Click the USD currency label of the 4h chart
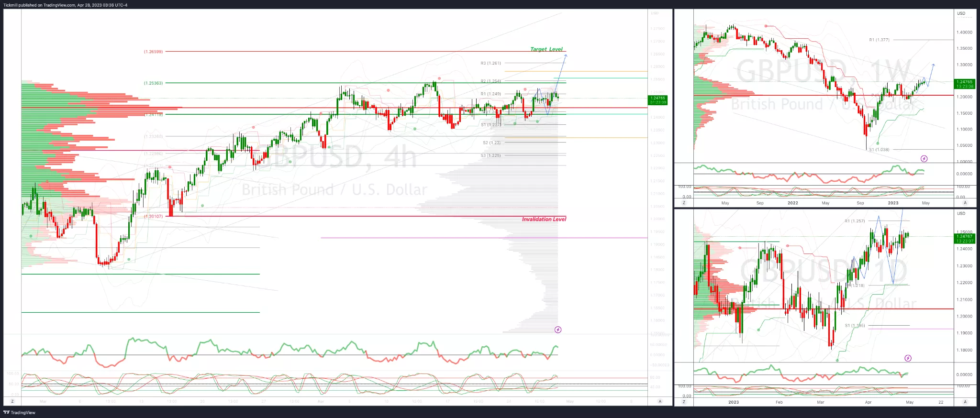The width and height of the screenshot is (980, 418). point(655,13)
